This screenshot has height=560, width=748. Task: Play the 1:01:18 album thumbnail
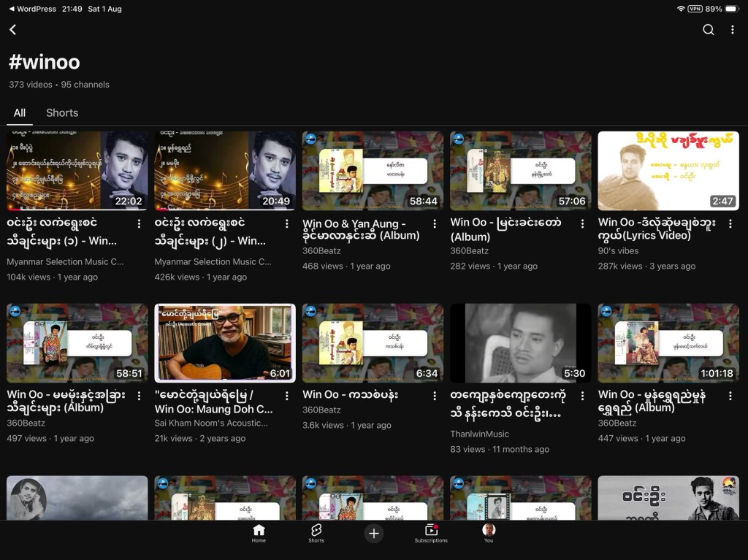668,343
